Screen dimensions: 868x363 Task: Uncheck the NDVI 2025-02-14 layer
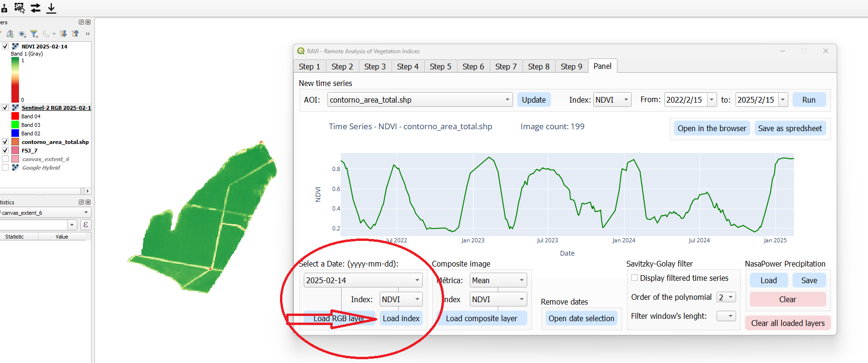[x=5, y=47]
